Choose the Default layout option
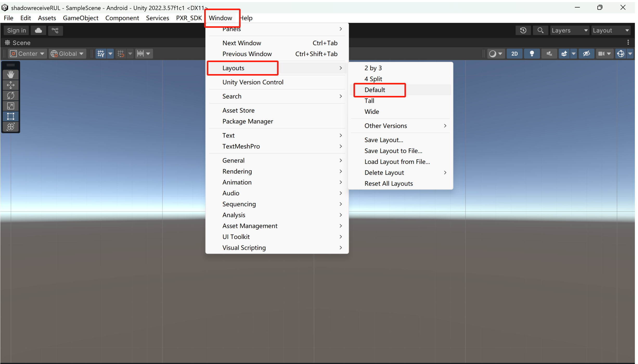Image resolution: width=638 pixels, height=364 pixels. (x=375, y=90)
